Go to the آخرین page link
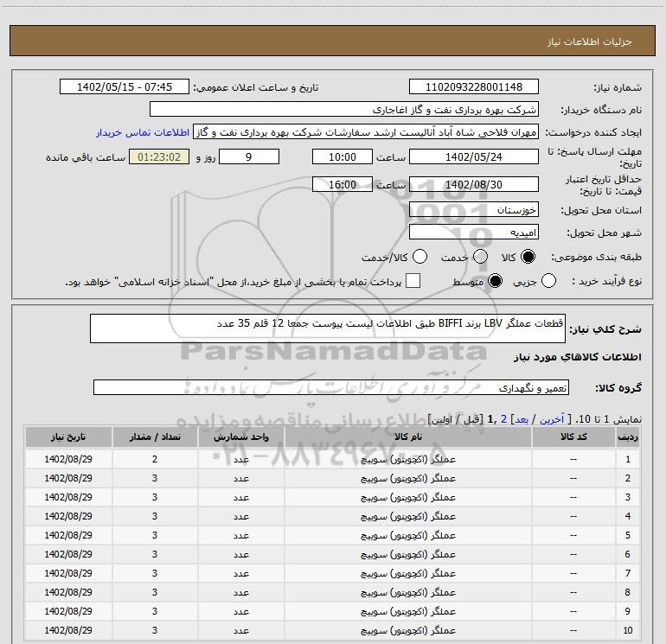 coord(552,419)
